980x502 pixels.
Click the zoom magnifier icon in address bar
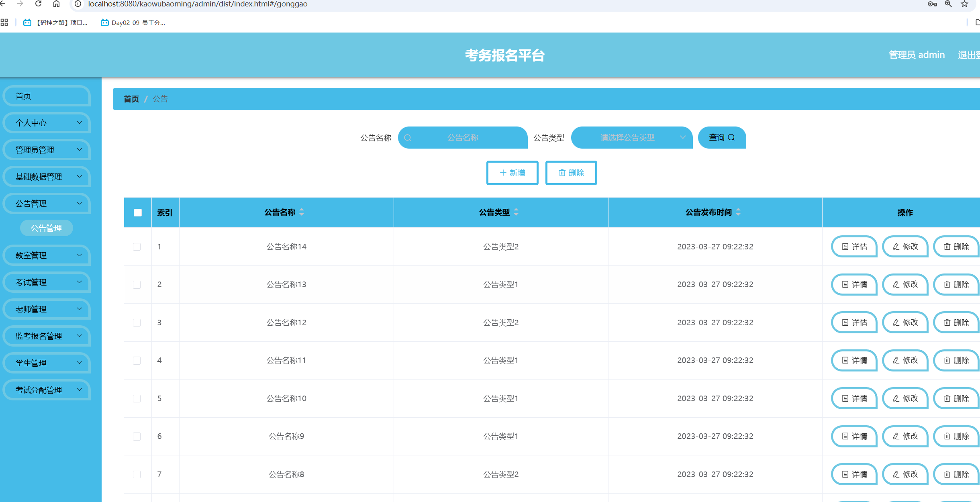[x=948, y=4]
